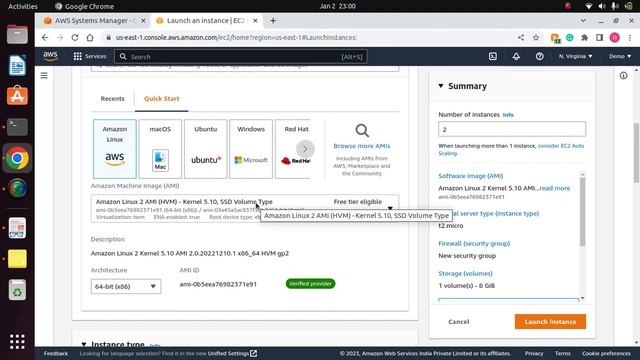Click the info panel icon at right
640x360 pixels.
click(x=623, y=76)
